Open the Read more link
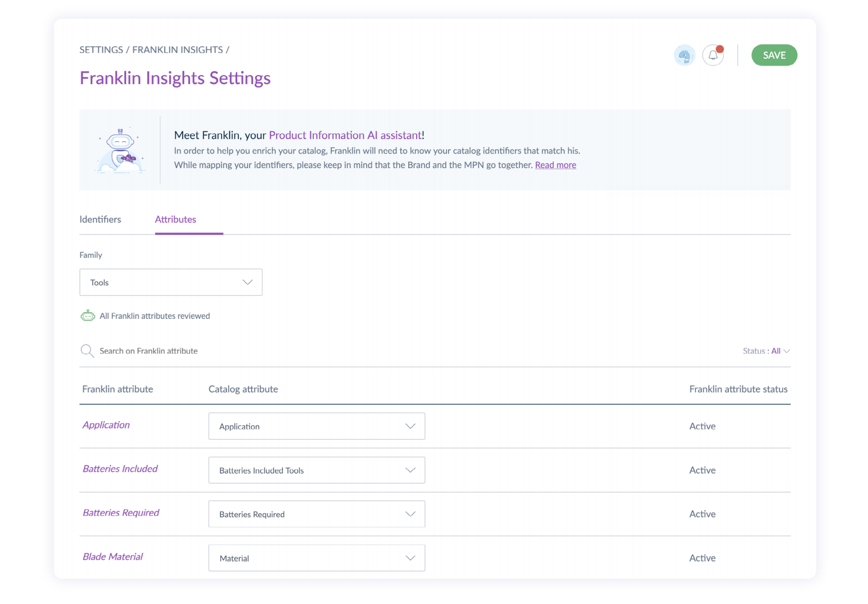This screenshot has width=868, height=604. [x=555, y=165]
